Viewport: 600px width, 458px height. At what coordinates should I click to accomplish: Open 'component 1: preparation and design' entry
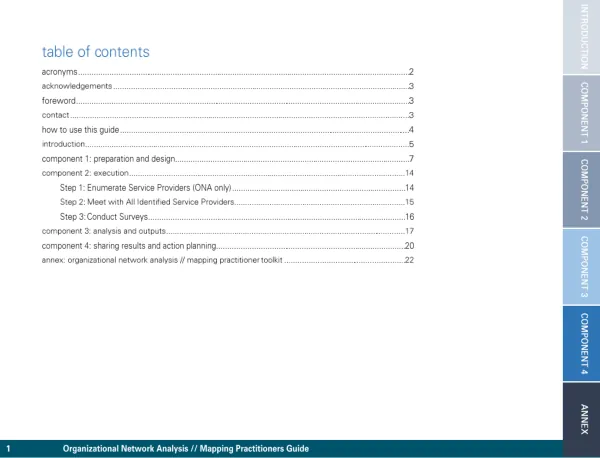pyautogui.click(x=228, y=159)
